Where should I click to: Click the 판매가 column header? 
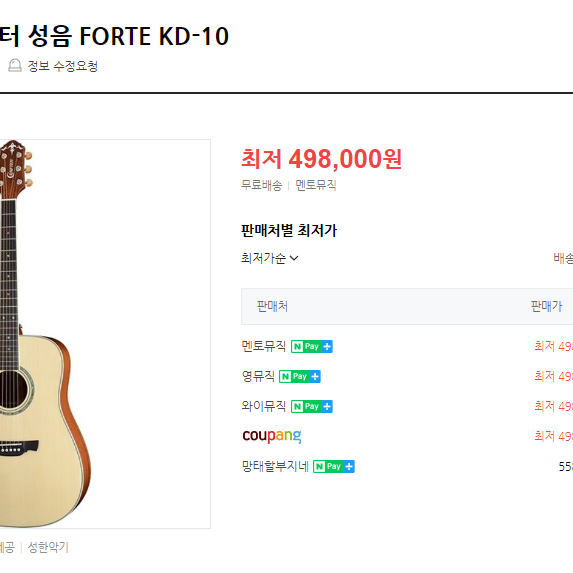pyautogui.click(x=546, y=306)
